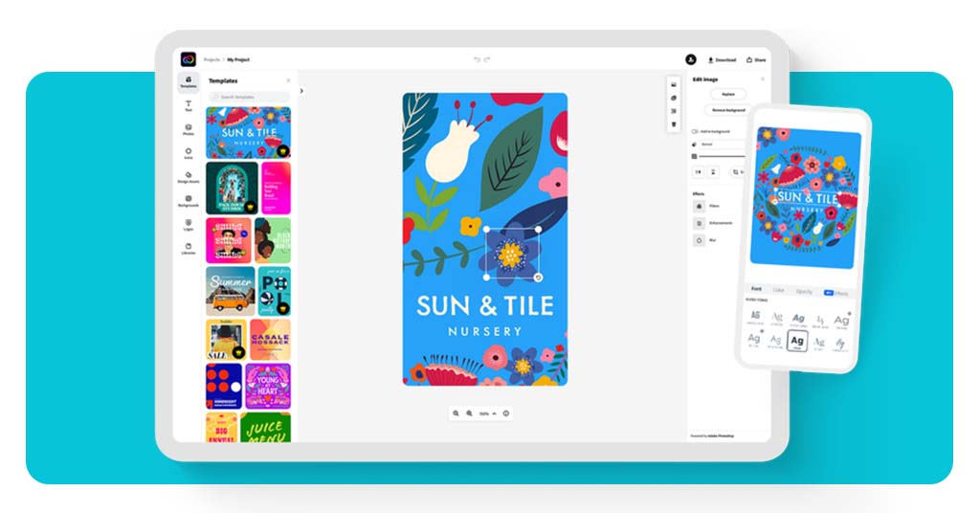This screenshot has height=513, width=980.
Task: Click the rotate handle on selected flower
Action: pyautogui.click(x=539, y=279)
